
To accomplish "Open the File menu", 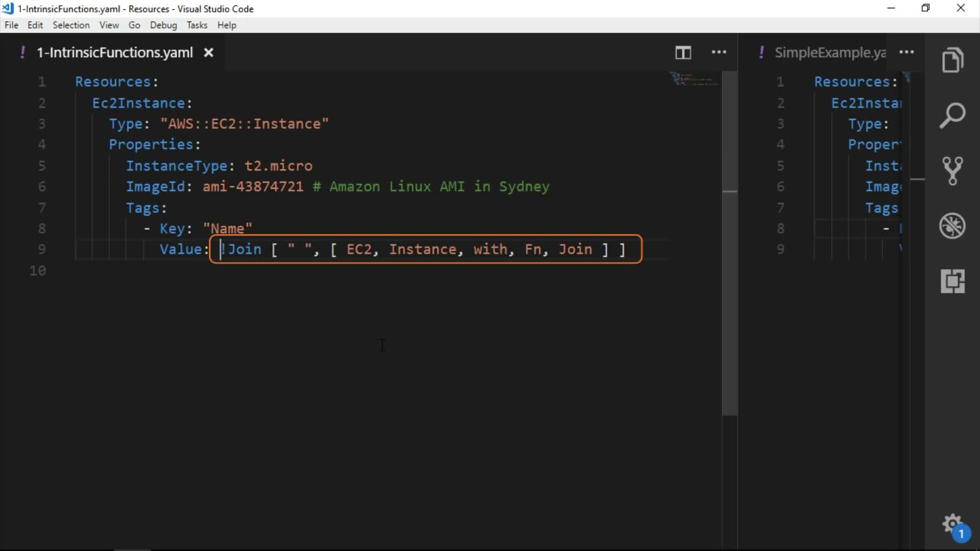I will 11,25.
